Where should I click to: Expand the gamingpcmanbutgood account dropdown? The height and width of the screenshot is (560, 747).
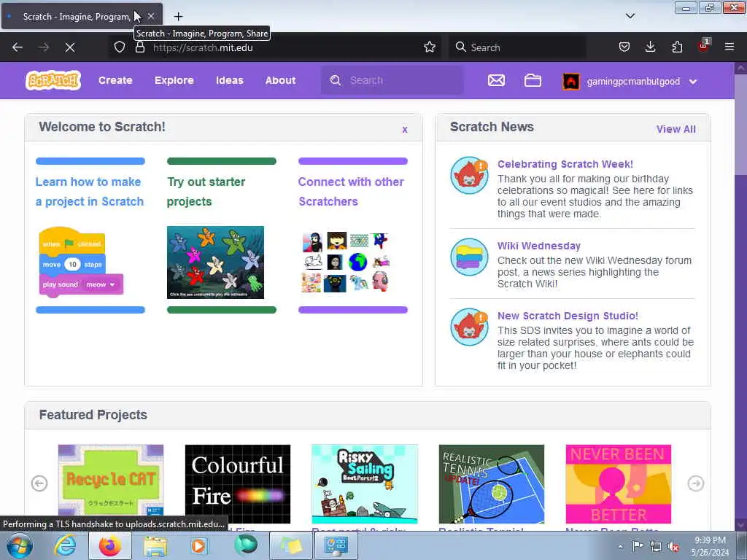click(x=693, y=82)
